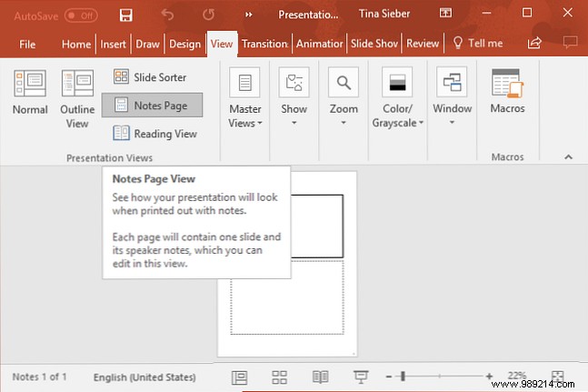The image size is (588, 392).
Task: Choose Slide Sorter view
Action: [150, 77]
